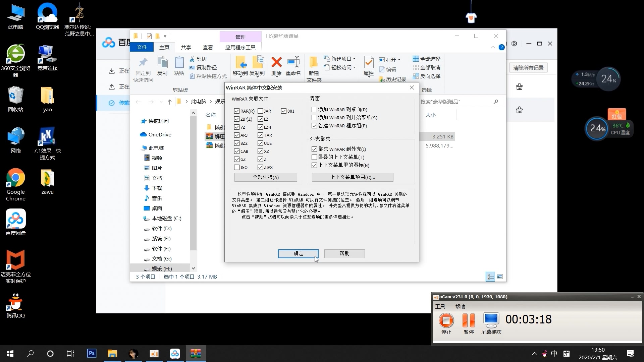Switch to large icons view in Explorer status bar
This screenshot has width=644, height=362.
pyautogui.click(x=500, y=277)
